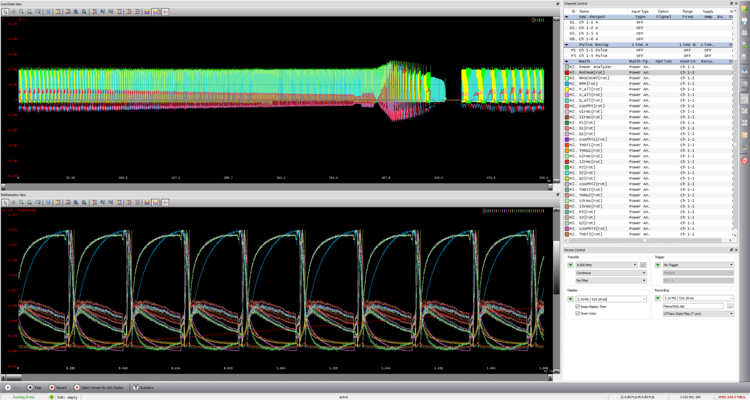The width and height of the screenshot is (750, 400).
Task: Click the browse button beside recording filename
Action: [x=730, y=306]
